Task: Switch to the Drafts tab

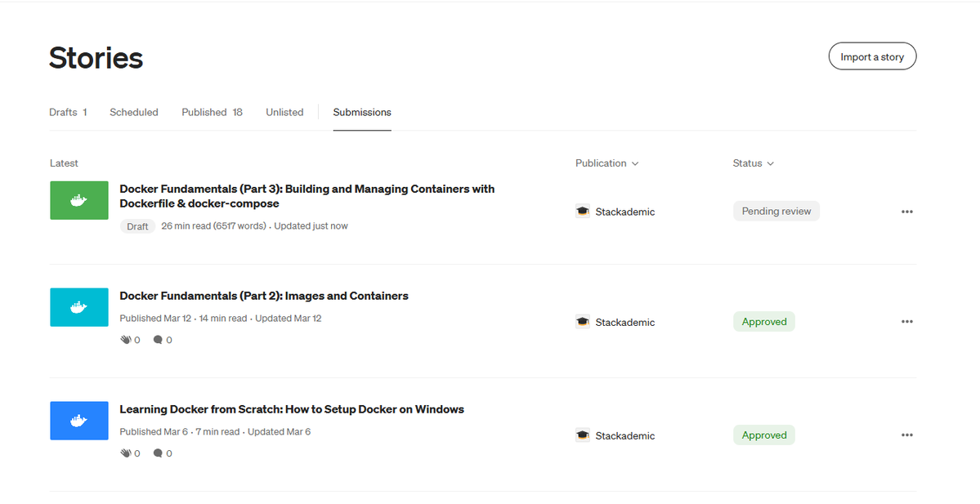Action: pos(68,113)
